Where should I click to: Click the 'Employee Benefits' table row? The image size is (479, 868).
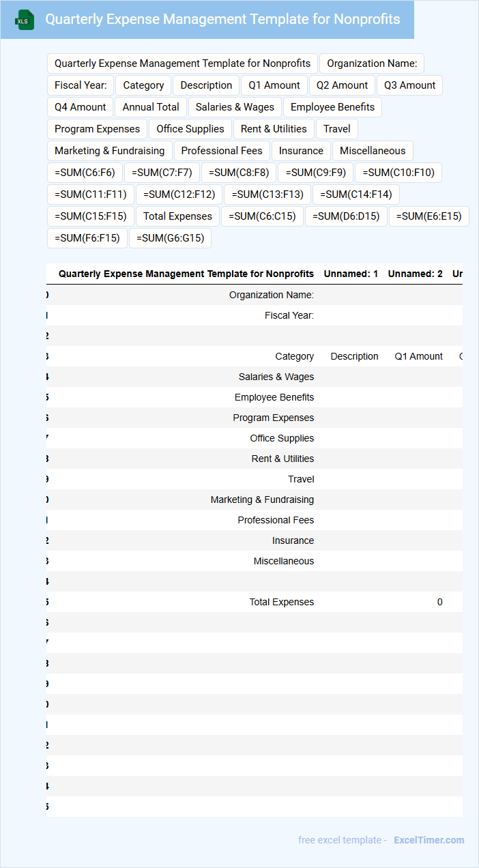[x=255, y=397]
